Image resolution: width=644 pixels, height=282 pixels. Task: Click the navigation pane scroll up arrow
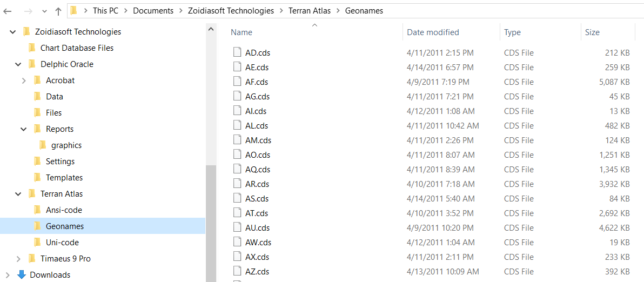point(211,30)
